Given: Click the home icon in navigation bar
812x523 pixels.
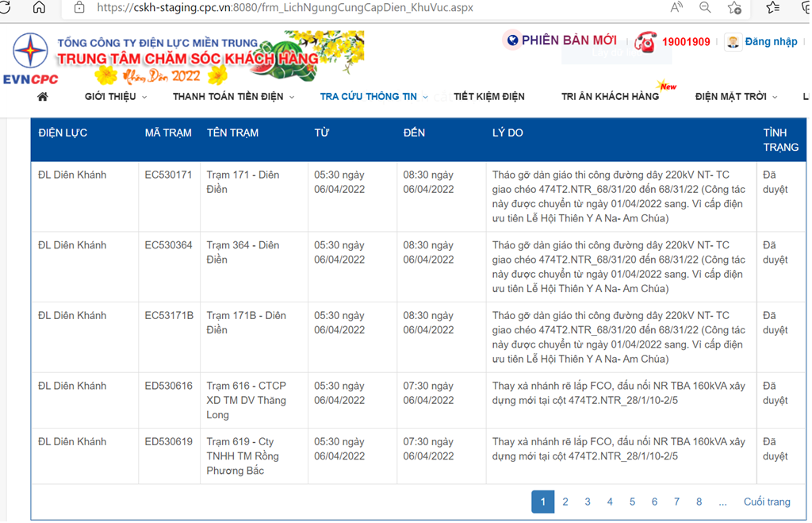Looking at the screenshot, I should pyautogui.click(x=43, y=97).
